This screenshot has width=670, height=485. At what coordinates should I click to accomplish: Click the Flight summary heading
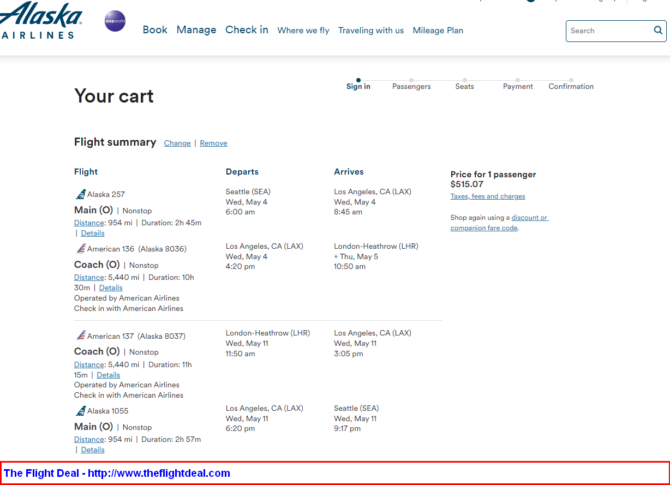pyautogui.click(x=115, y=142)
